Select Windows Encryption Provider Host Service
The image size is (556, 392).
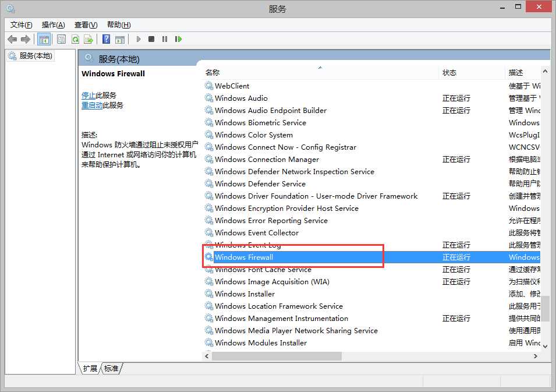tap(371, 209)
